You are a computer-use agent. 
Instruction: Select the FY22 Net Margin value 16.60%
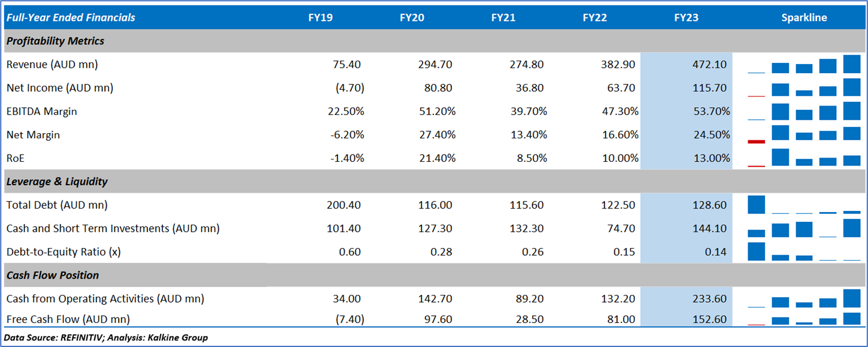click(620, 135)
